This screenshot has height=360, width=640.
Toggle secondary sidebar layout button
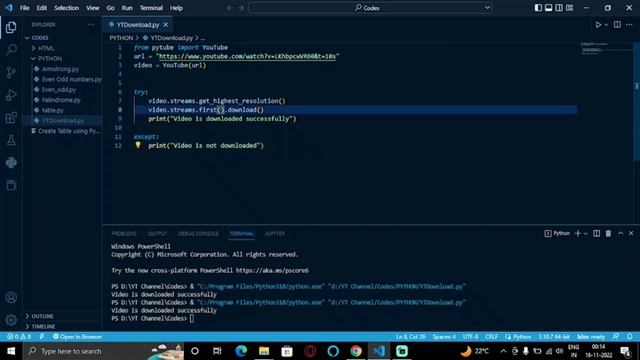[559, 8]
